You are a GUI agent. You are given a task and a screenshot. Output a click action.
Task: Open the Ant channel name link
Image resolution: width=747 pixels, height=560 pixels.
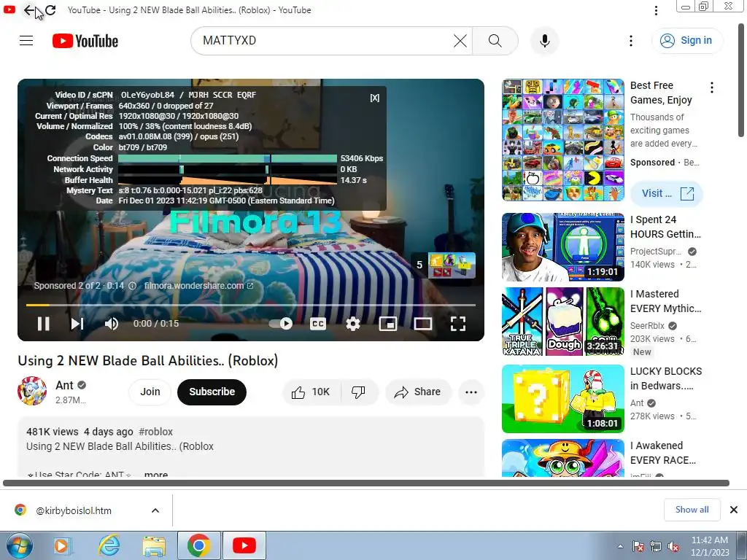(x=64, y=385)
